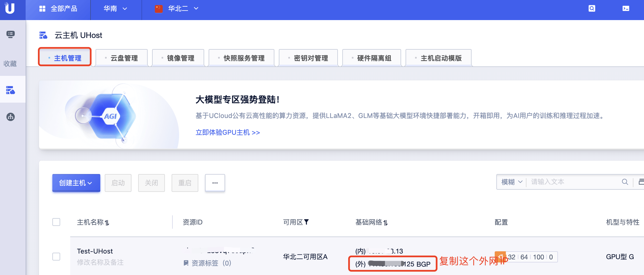Click the external IP ending 125 BGP
Screen dimensions: 644x275
tap(393, 264)
